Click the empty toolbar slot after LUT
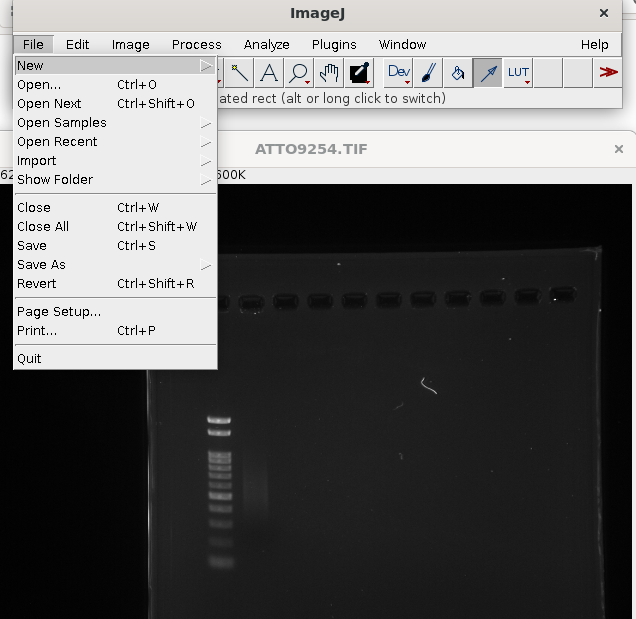The width and height of the screenshot is (636, 619). [x=548, y=73]
